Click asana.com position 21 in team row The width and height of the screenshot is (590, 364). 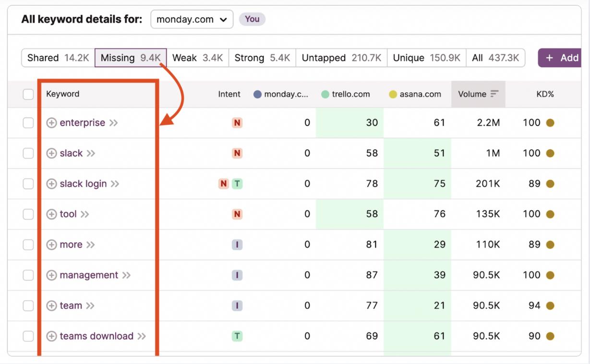[x=440, y=306]
